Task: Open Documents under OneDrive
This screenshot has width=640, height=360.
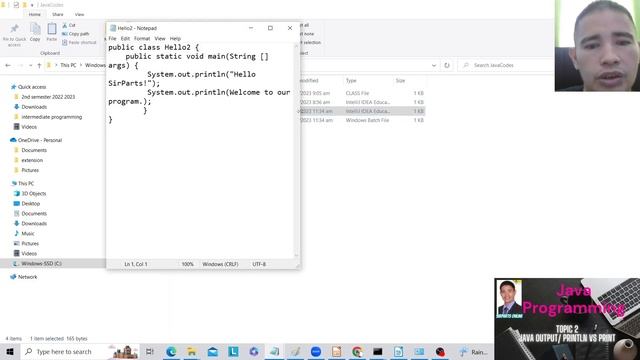Action: [34, 150]
